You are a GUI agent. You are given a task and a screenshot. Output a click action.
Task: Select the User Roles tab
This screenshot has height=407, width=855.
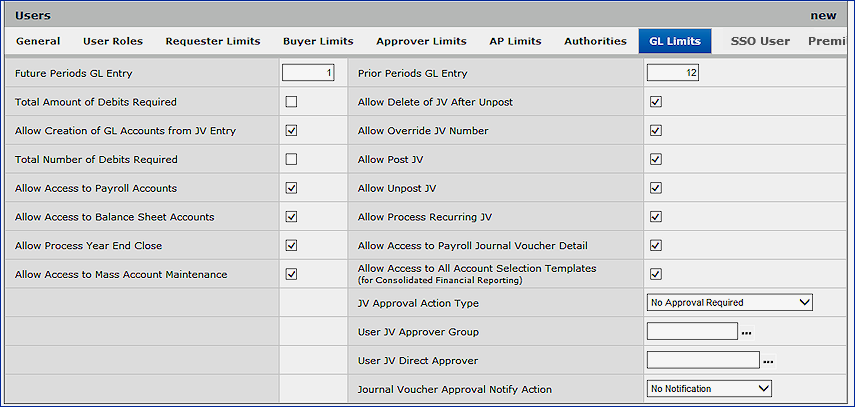(113, 41)
